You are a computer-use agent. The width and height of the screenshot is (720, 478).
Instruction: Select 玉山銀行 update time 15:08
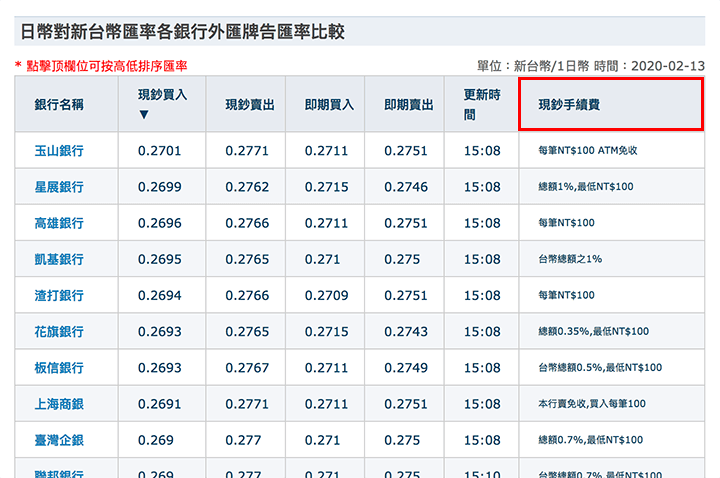[482, 151]
